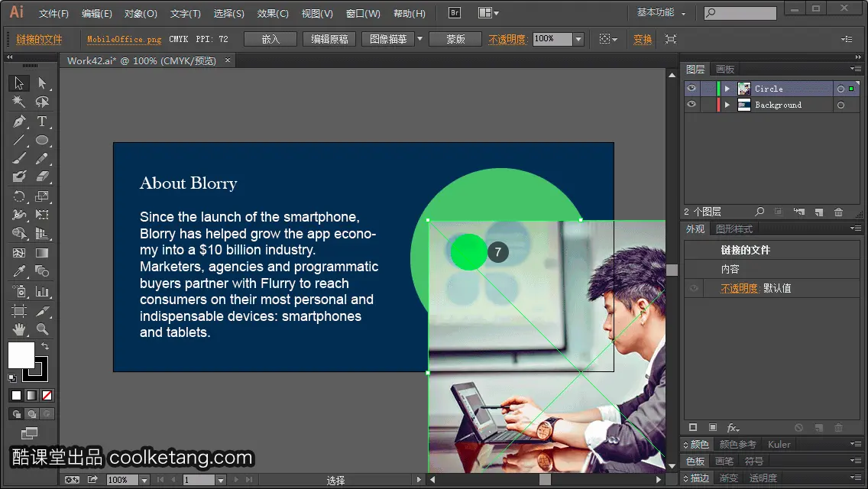Select the Blob Brush tool
Viewport: 868px width, 489px height.
click(x=19, y=176)
